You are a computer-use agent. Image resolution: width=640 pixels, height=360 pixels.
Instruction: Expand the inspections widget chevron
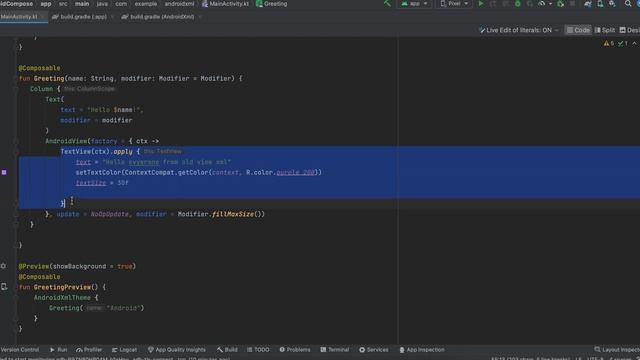click(x=634, y=43)
